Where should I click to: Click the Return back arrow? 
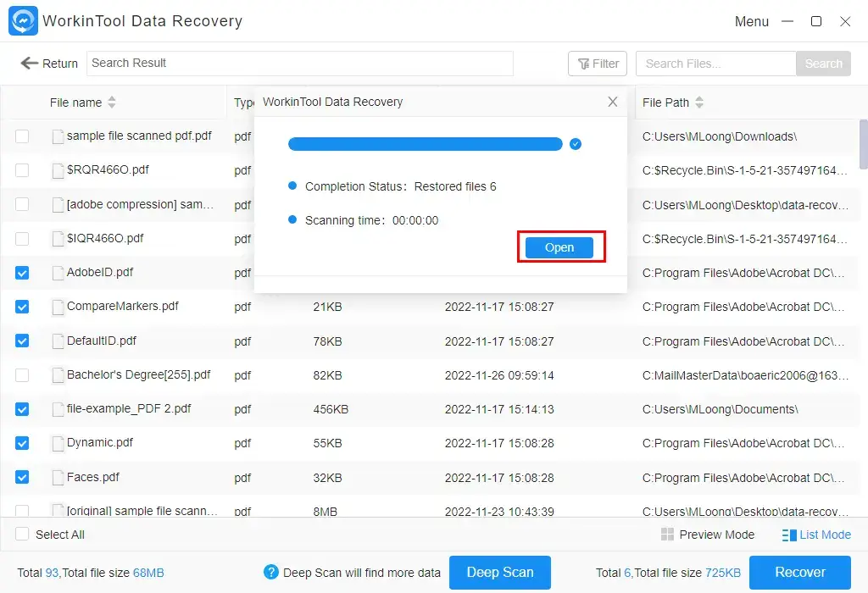[x=31, y=64]
